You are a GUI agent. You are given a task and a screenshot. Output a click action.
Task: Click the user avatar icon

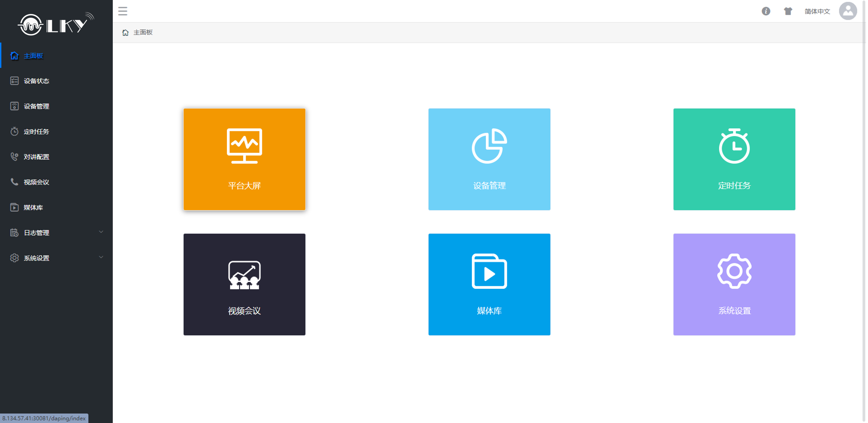coord(847,11)
